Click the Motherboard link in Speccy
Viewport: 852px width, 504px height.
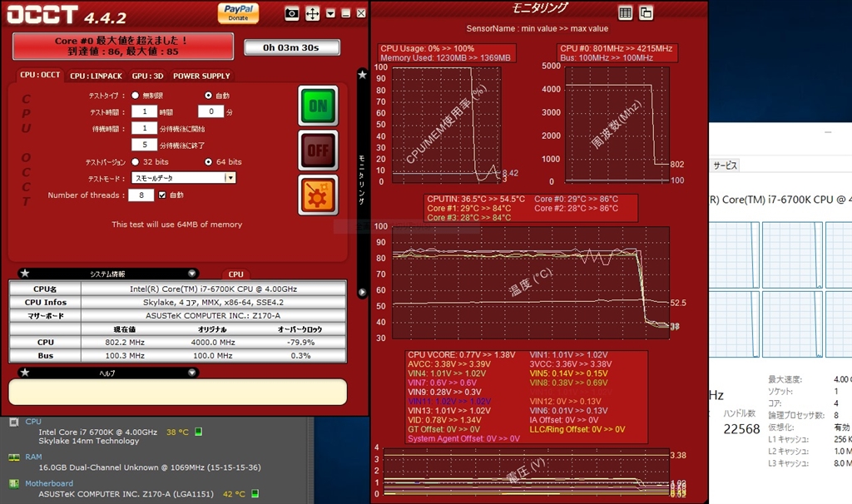point(49,483)
